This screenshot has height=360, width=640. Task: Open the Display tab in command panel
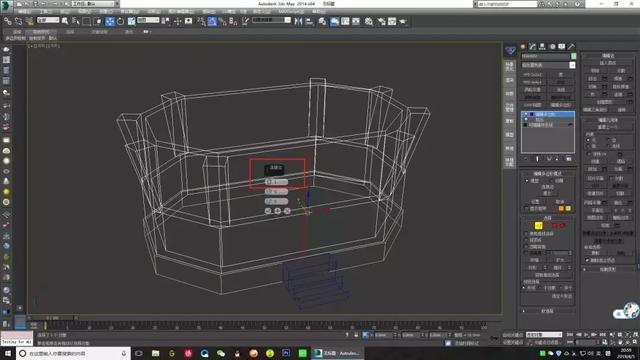(562, 47)
